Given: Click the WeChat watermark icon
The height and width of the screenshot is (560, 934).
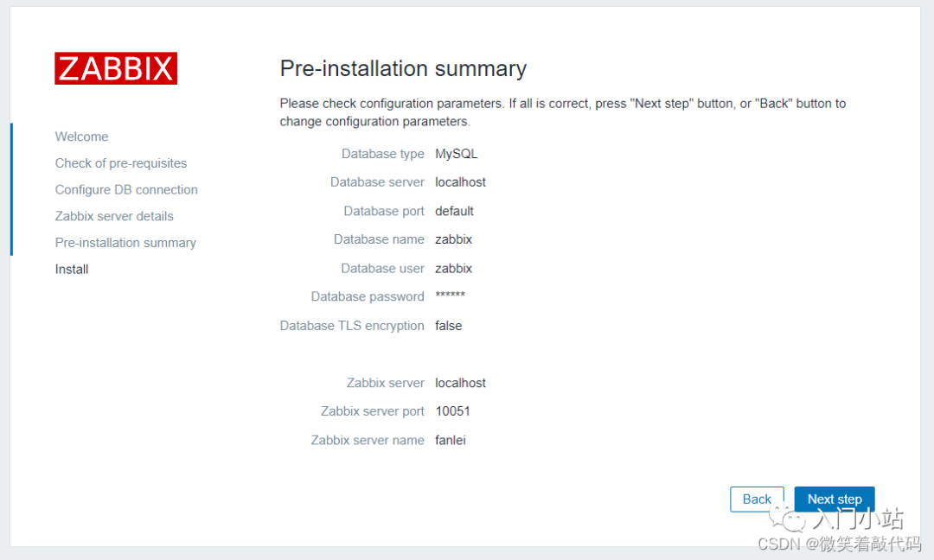Looking at the screenshot, I should pyautogui.click(x=788, y=518).
